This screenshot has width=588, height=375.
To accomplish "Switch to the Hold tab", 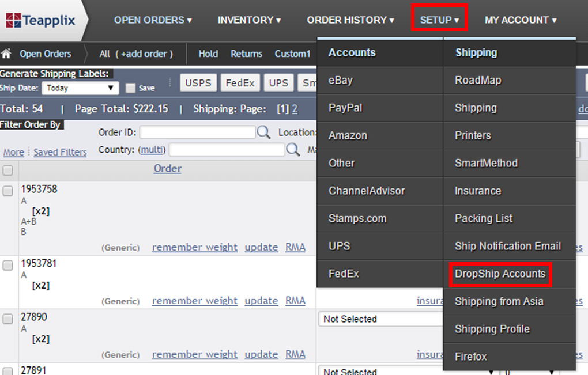I will [x=208, y=54].
